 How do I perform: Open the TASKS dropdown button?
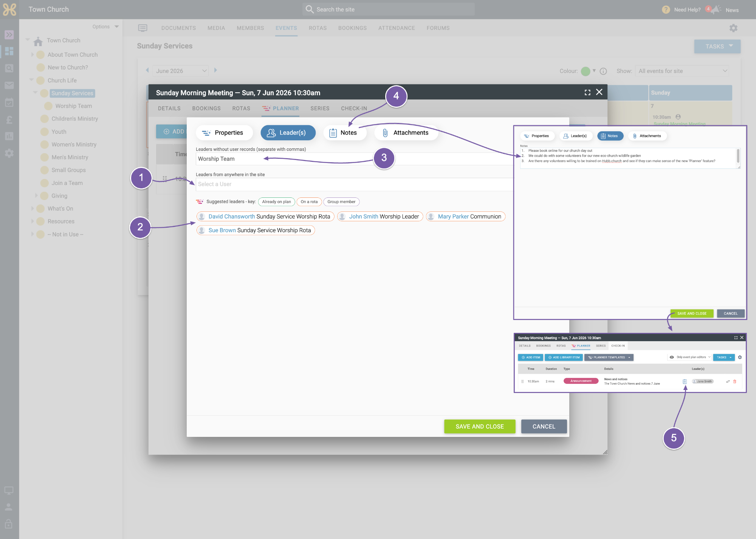[x=717, y=46]
